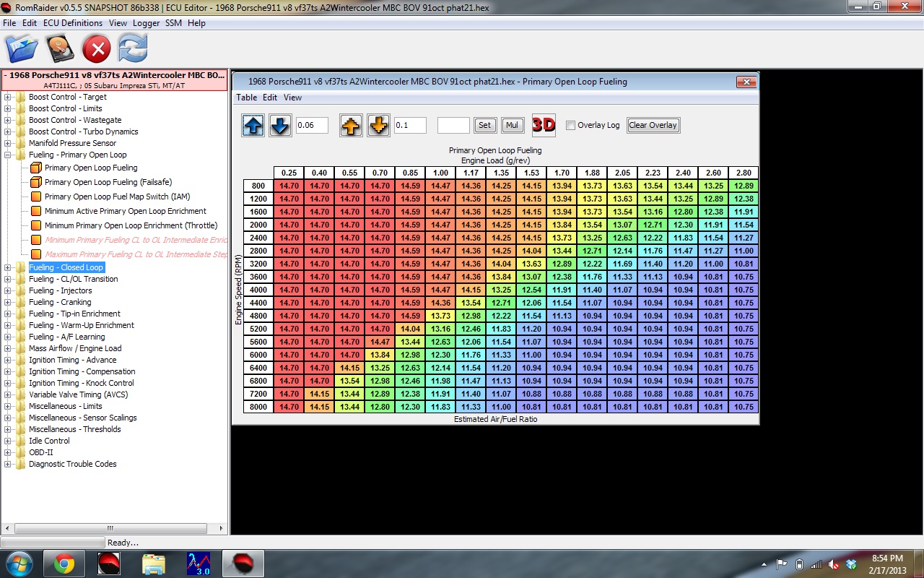Click the refresh ROM arrows icon
Image resolution: width=924 pixels, height=578 pixels.
click(x=133, y=49)
